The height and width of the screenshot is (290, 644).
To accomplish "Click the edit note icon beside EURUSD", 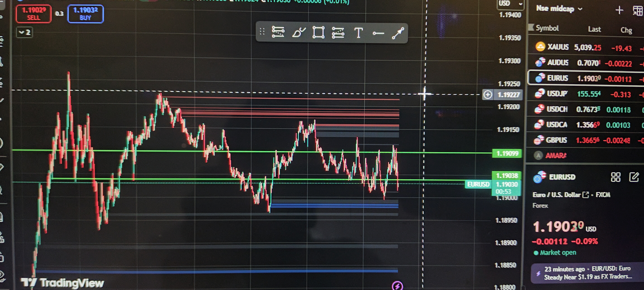I will (x=634, y=177).
